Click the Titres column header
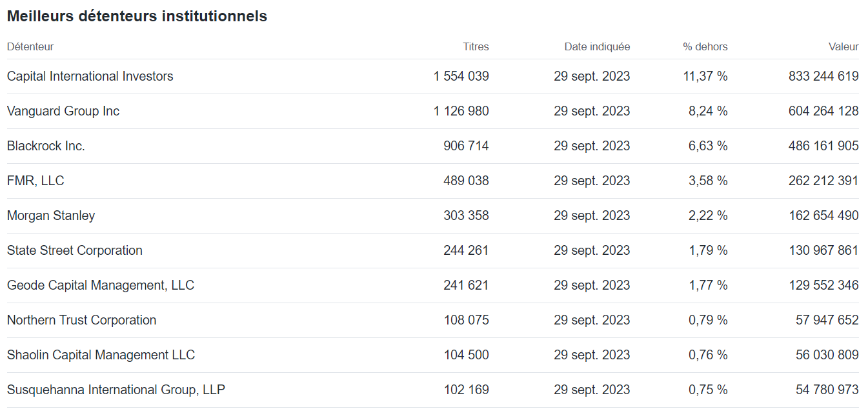This screenshot has width=868, height=409. (476, 46)
